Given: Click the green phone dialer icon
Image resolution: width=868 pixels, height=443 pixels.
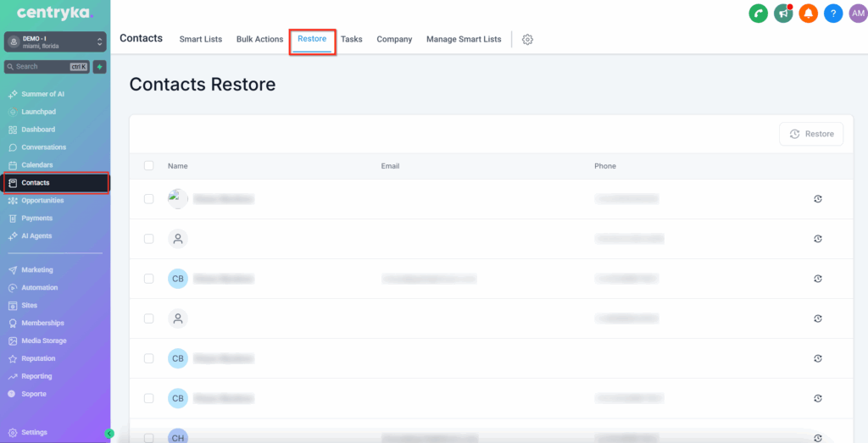Looking at the screenshot, I should click(758, 14).
